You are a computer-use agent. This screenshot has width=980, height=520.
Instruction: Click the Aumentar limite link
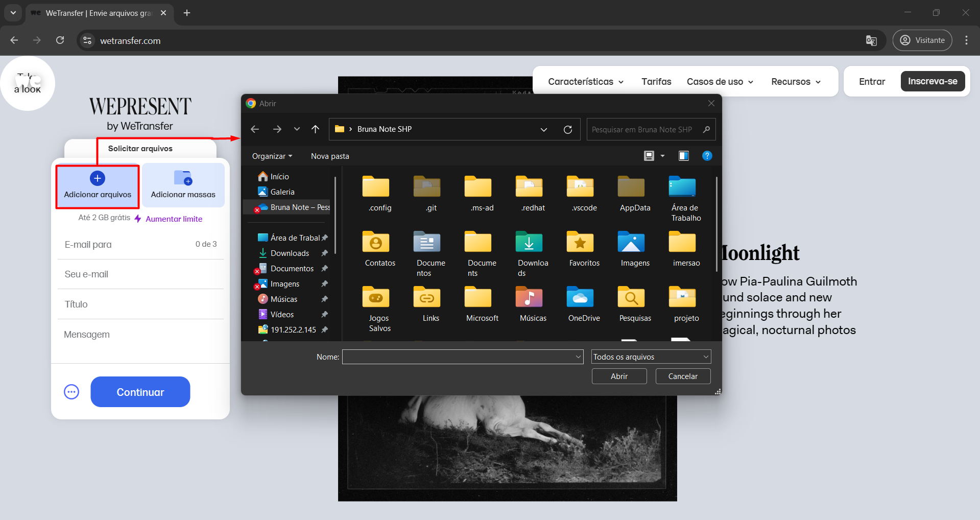(x=174, y=219)
